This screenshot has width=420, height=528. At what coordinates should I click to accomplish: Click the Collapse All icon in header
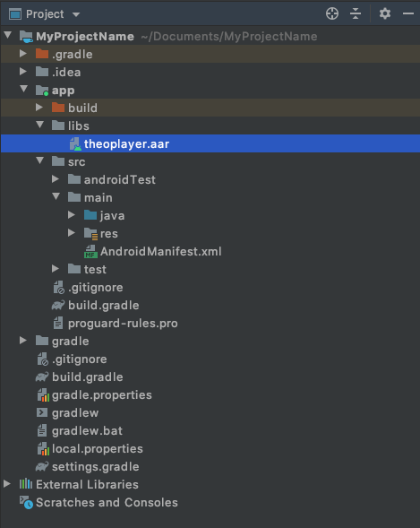coord(356,13)
